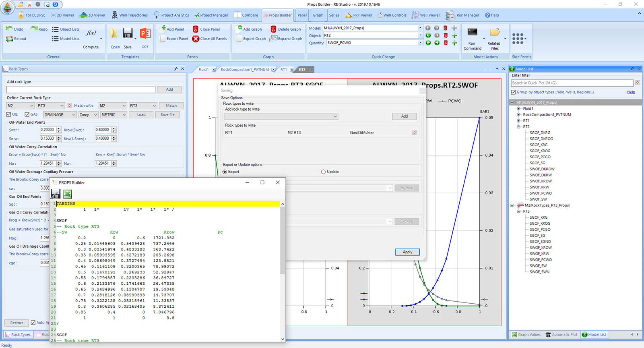Open the 3D Viewer tab

point(93,15)
